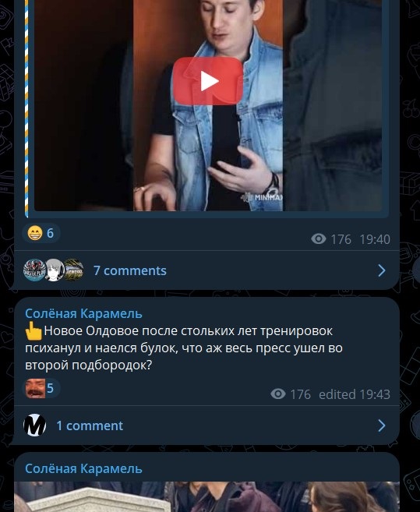Click views eye icon on edited 19:43 post
This screenshot has width=420, height=512.
pos(278,394)
